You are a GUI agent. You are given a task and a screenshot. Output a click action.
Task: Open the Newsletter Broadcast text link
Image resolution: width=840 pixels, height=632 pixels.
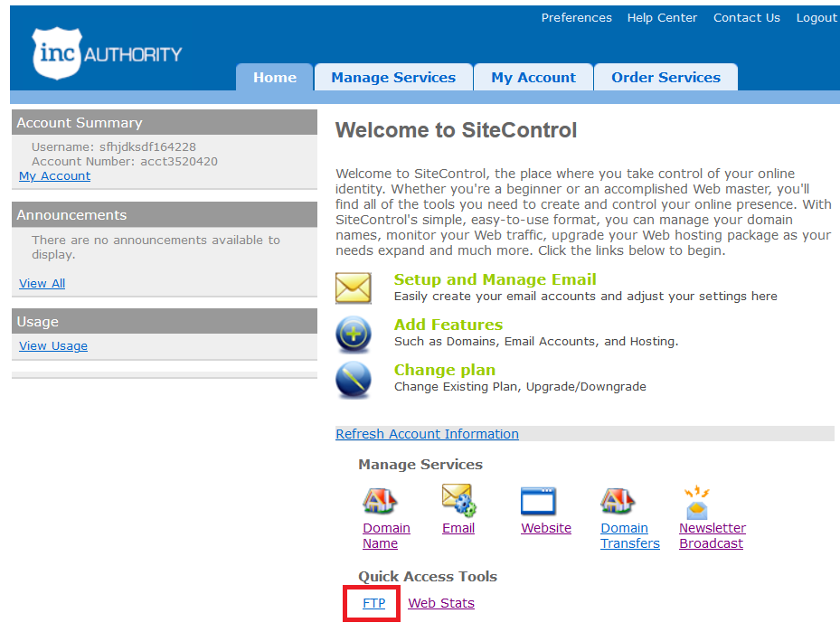713,535
